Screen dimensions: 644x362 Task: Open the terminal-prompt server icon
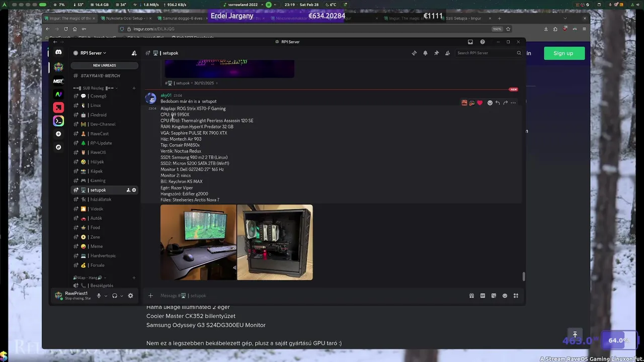point(58,121)
